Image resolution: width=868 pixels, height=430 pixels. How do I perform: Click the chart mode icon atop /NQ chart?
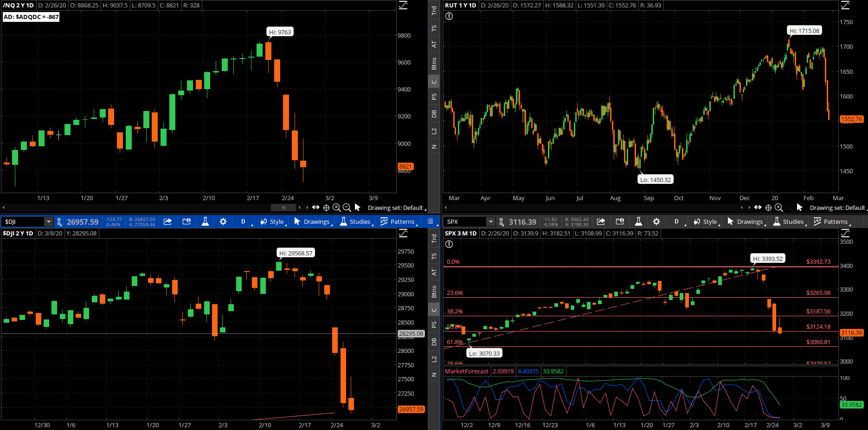coord(403,5)
